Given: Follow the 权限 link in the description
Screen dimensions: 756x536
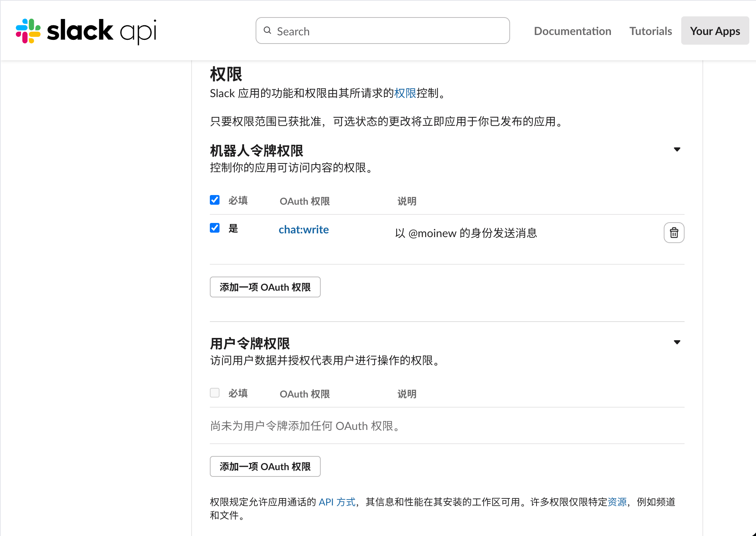Looking at the screenshot, I should (x=405, y=93).
